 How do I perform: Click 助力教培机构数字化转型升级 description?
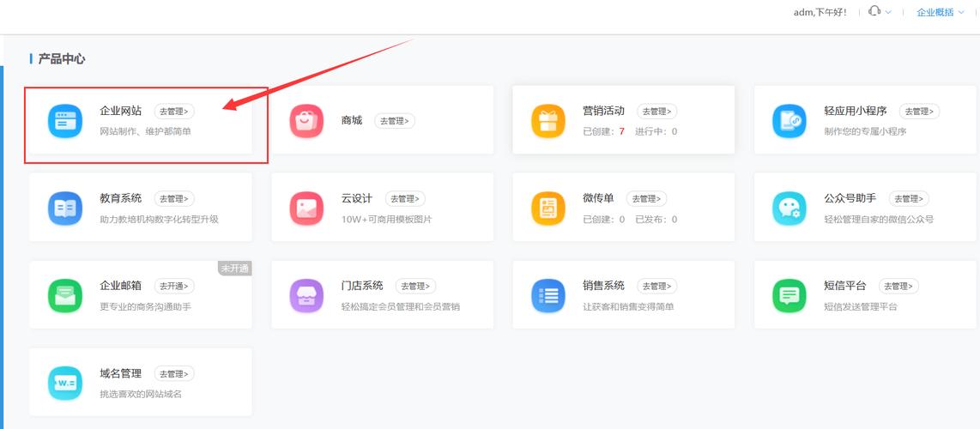160,219
